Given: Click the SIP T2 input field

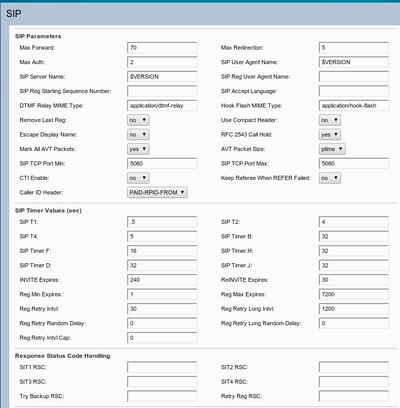Looking at the screenshot, I should (354, 222).
